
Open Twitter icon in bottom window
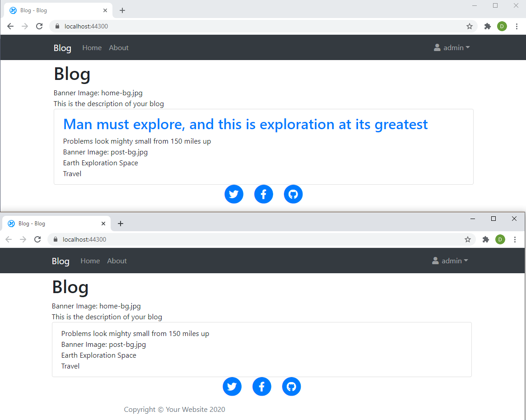point(232,387)
